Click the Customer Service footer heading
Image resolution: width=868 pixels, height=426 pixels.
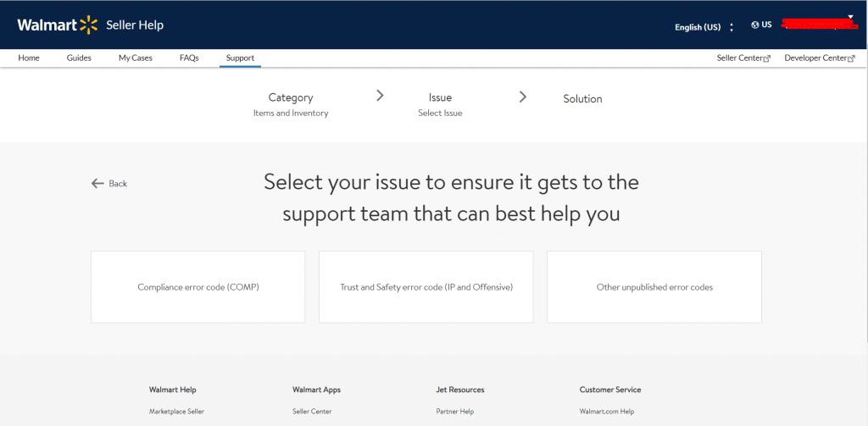point(610,390)
